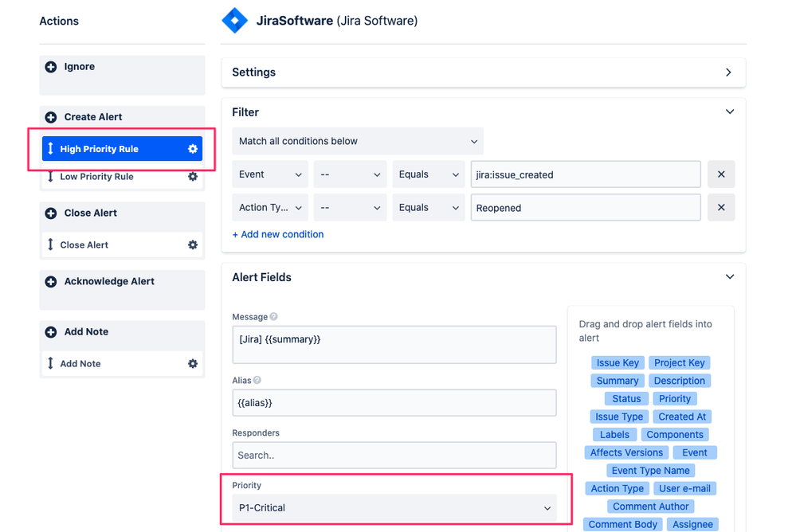Screen dimensions: 796x532
Task: Open the -- dropdown in Event row
Action: point(351,174)
